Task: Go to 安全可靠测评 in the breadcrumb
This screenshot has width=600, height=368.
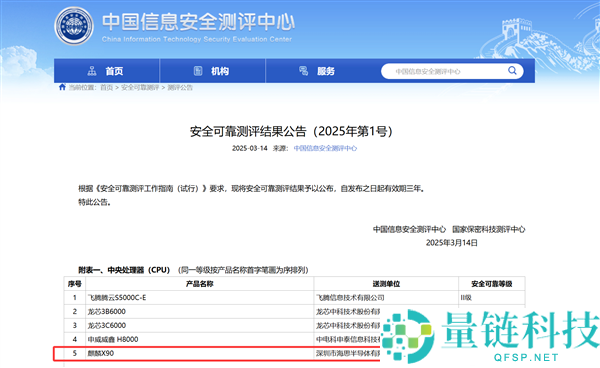Action: click(x=140, y=88)
